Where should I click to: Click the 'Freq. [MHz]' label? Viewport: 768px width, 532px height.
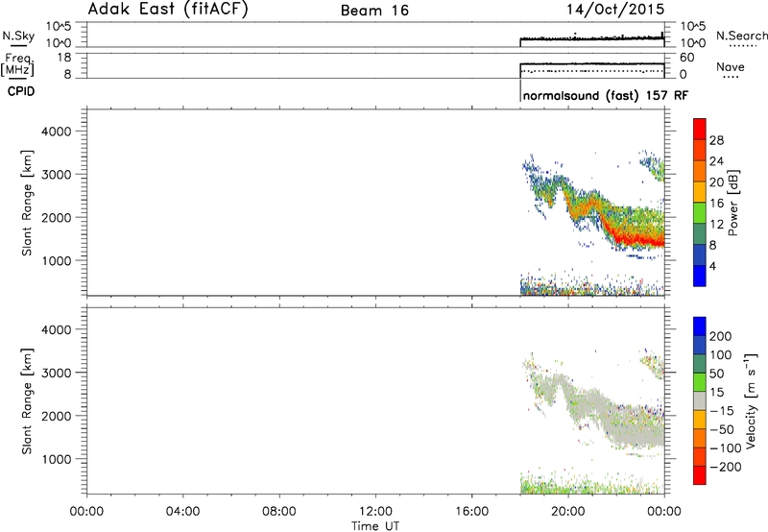tap(17, 64)
